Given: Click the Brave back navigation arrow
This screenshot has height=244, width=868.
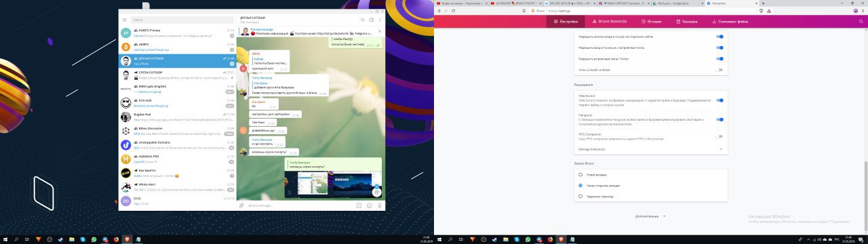Looking at the screenshot, I should 439,11.
